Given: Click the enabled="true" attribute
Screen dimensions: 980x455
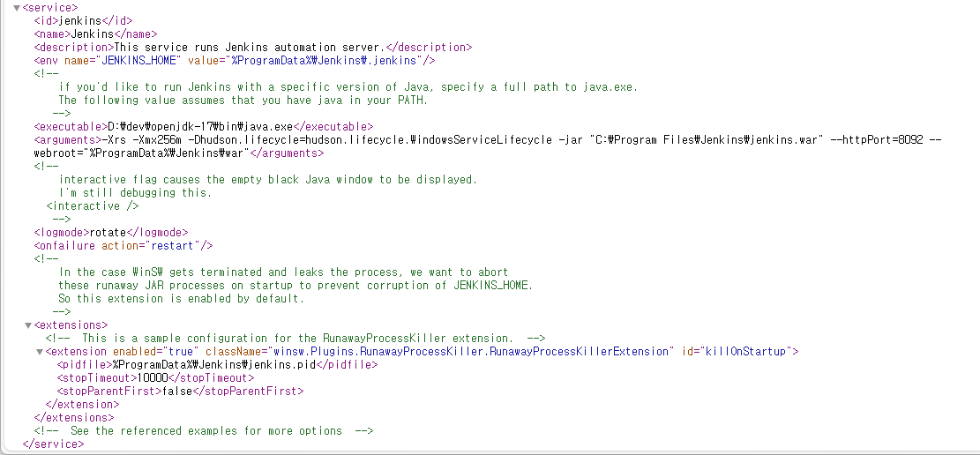Looking at the screenshot, I should (x=156, y=352).
